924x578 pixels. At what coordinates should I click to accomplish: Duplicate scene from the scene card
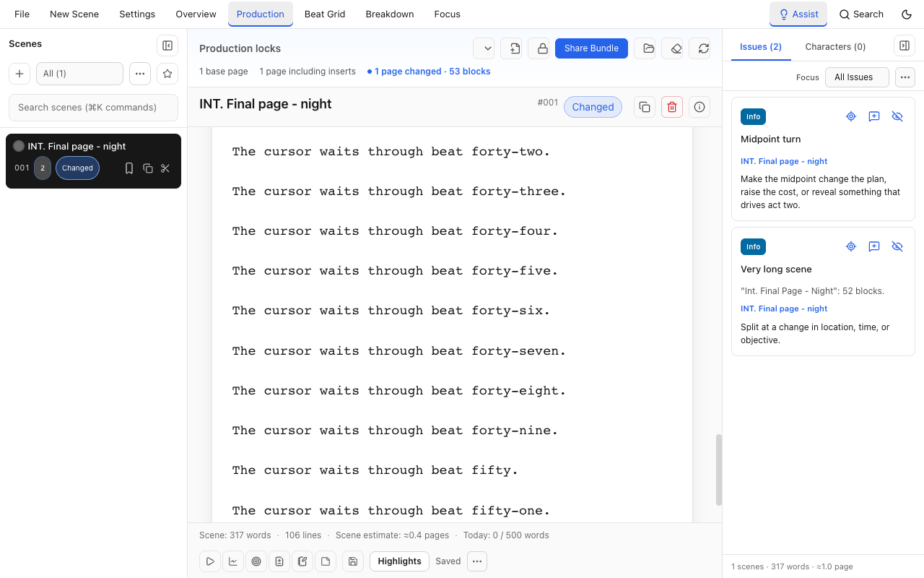pyautogui.click(x=148, y=168)
